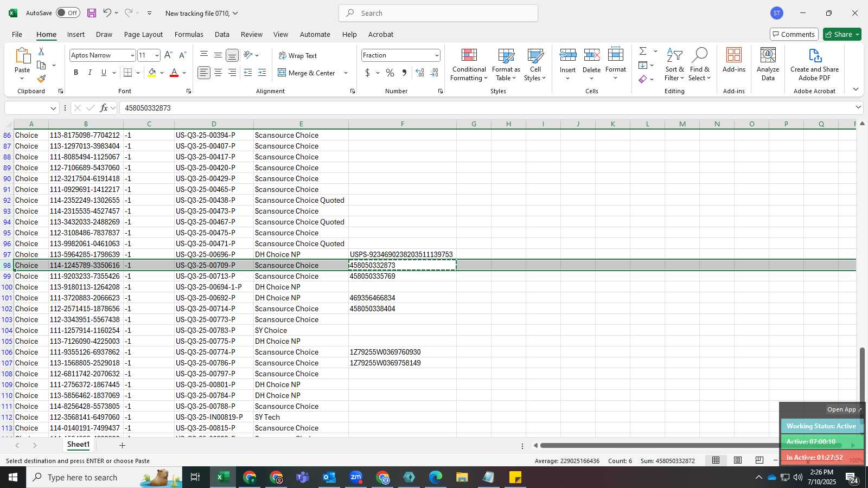Increase font size with larger A icon
The height and width of the screenshot is (488, 868).
pos(168,55)
